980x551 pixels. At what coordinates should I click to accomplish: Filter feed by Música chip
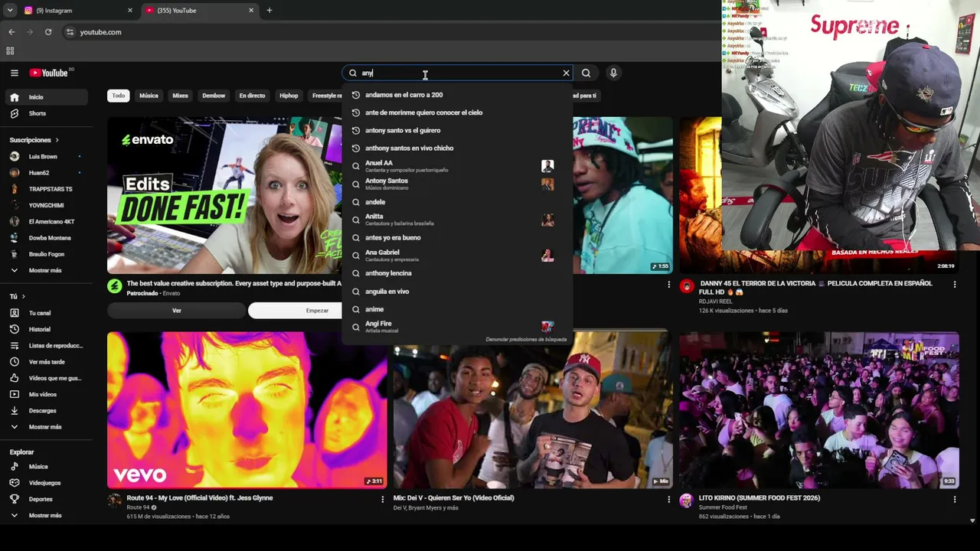[149, 96]
